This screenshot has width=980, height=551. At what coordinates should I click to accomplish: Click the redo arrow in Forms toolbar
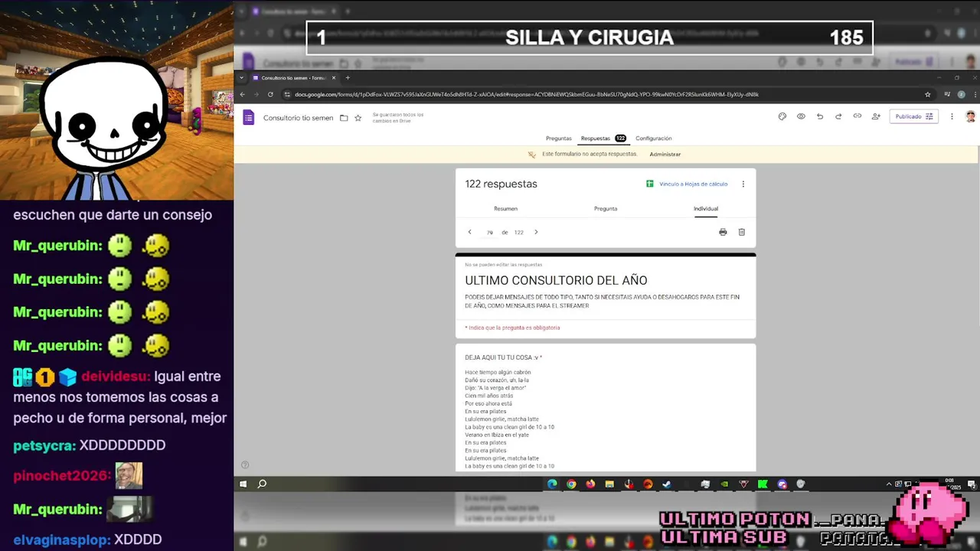(x=838, y=116)
